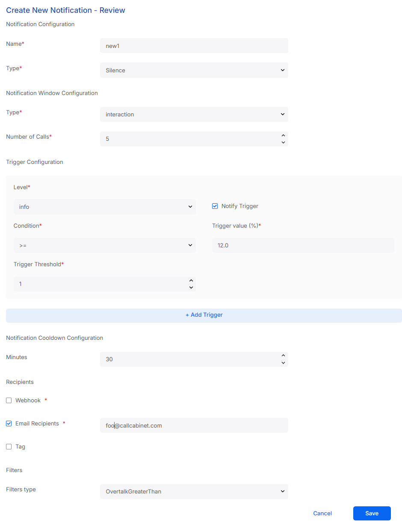
Task: Decrease Number of Calls with down arrow
Action: point(283,142)
